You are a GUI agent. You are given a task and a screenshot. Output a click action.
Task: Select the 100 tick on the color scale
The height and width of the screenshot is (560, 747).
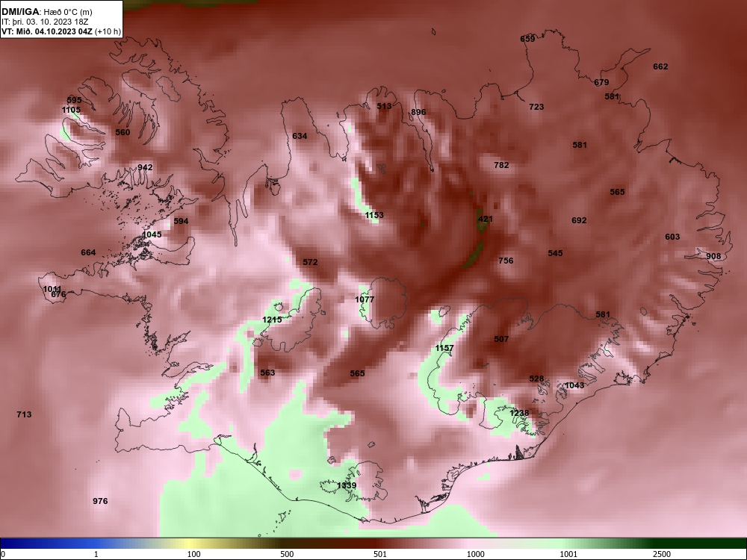pos(193,554)
